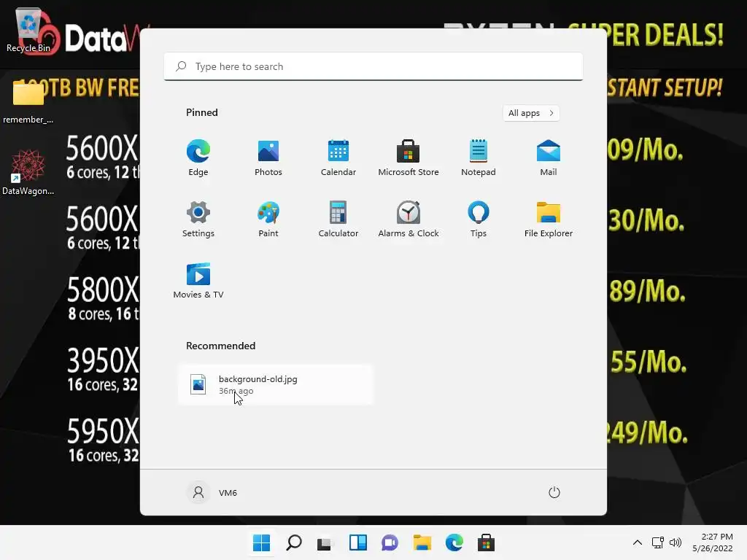The image size is (747, 560).
Task: Select the DataWagon desktop shortcut
Action: 28,172
